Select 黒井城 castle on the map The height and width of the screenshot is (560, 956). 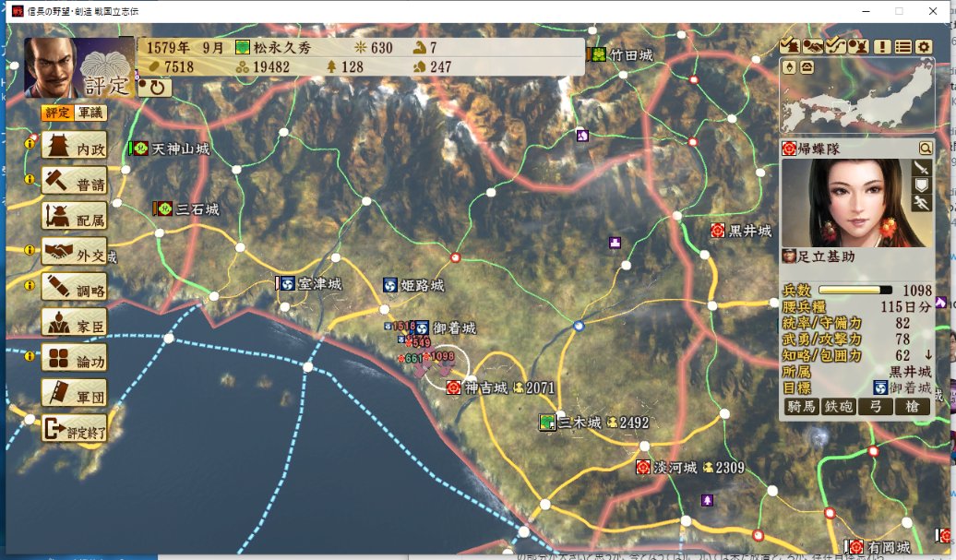click(741, 231)
